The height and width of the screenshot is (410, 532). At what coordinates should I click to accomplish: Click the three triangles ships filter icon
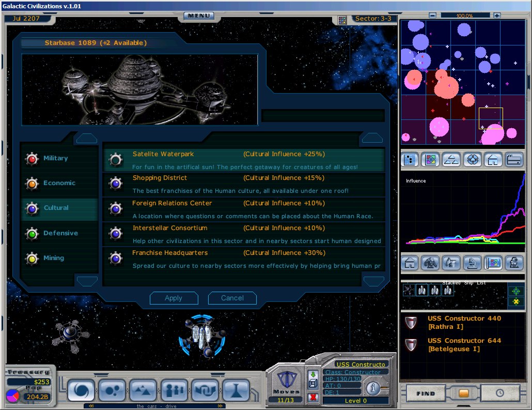tap(451, 159)
